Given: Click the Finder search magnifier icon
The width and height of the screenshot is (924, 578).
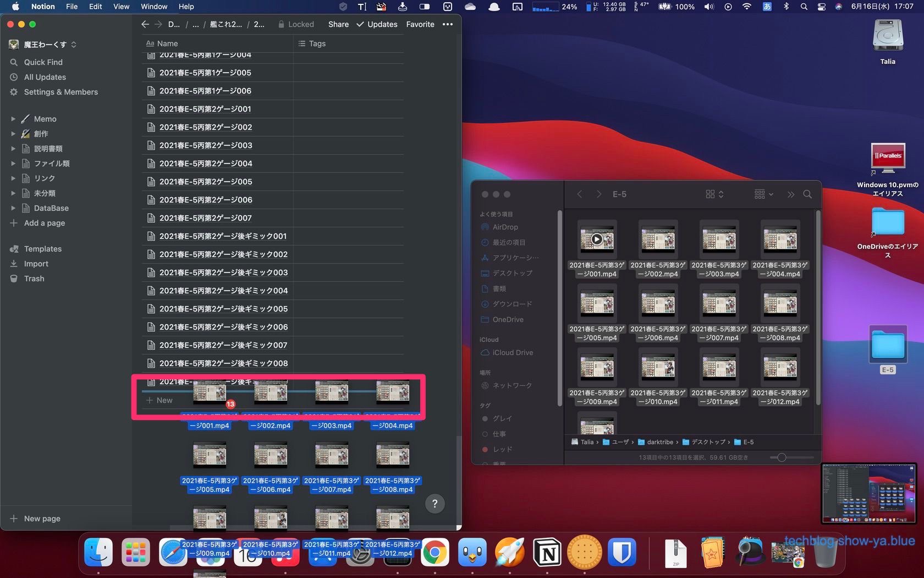Looking at the screenshot, I should click(x=807, y=194).
